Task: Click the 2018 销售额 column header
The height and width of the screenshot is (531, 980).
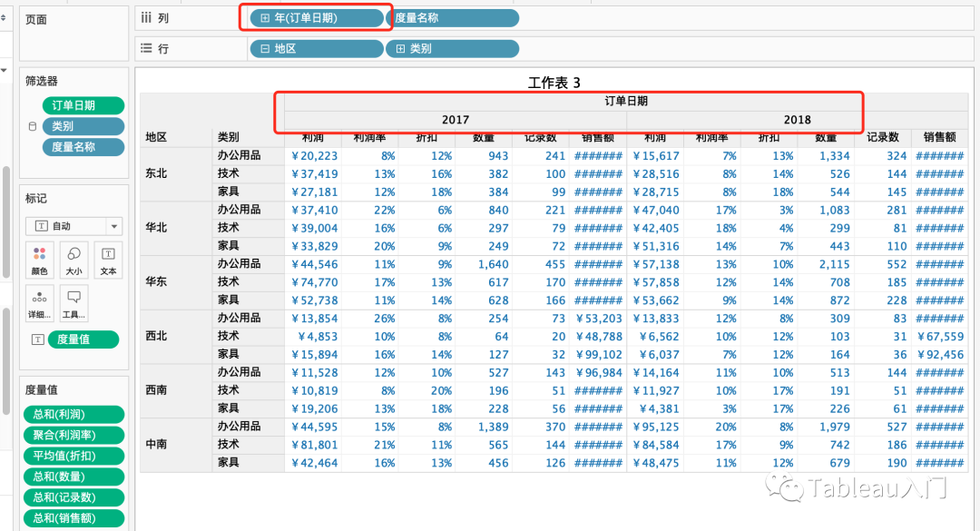Action: (940, 137)
